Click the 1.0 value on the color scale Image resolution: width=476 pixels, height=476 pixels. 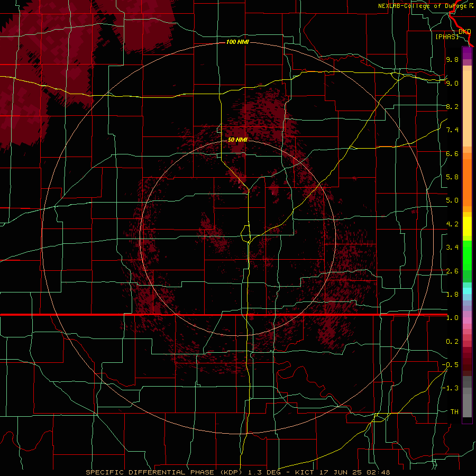coord(452,318)
